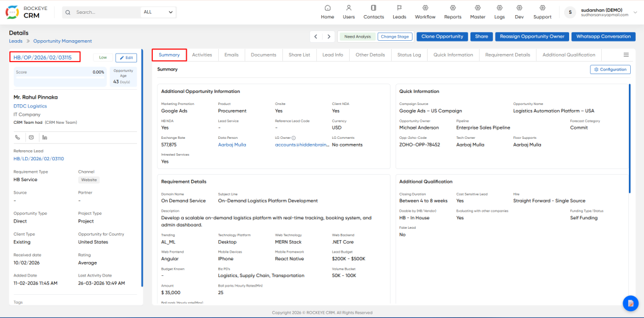Click the email envelope icon under contact
The width and height of the screenshot is (644, 318).
point(31,137)
